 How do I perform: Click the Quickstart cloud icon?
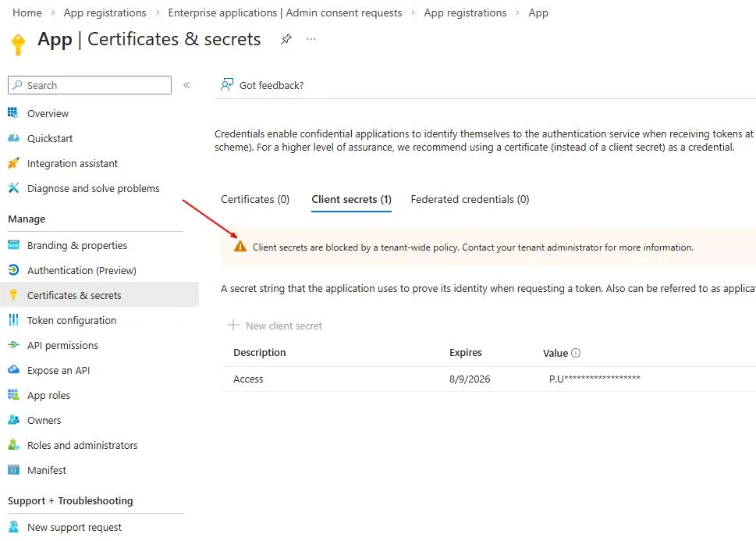13,138
